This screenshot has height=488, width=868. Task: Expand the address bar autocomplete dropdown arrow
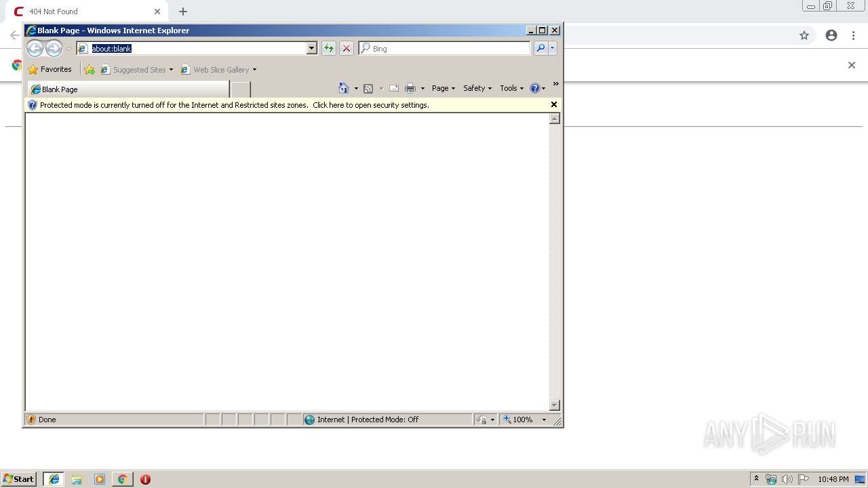[312, 48]
